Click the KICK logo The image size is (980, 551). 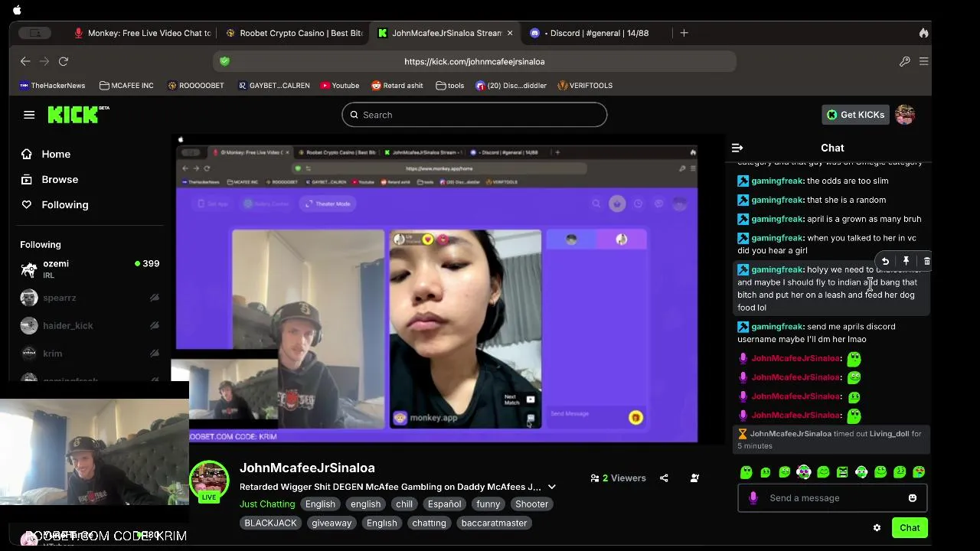click(x=78, y=115)
